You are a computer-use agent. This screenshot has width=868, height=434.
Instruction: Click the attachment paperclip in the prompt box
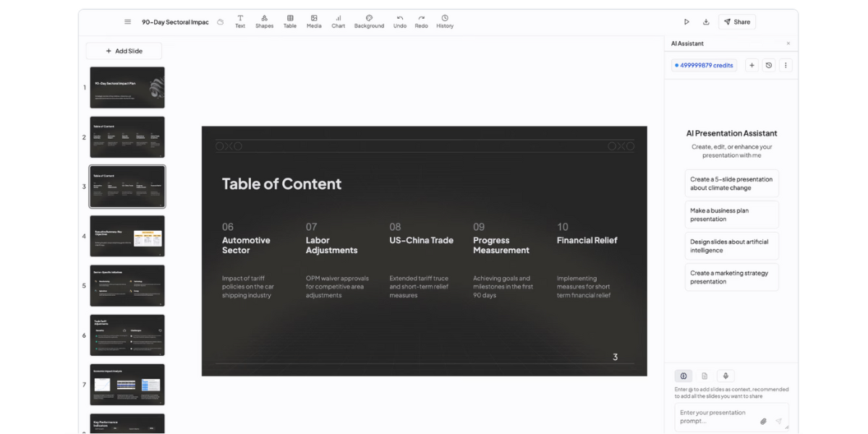[763, 420]
